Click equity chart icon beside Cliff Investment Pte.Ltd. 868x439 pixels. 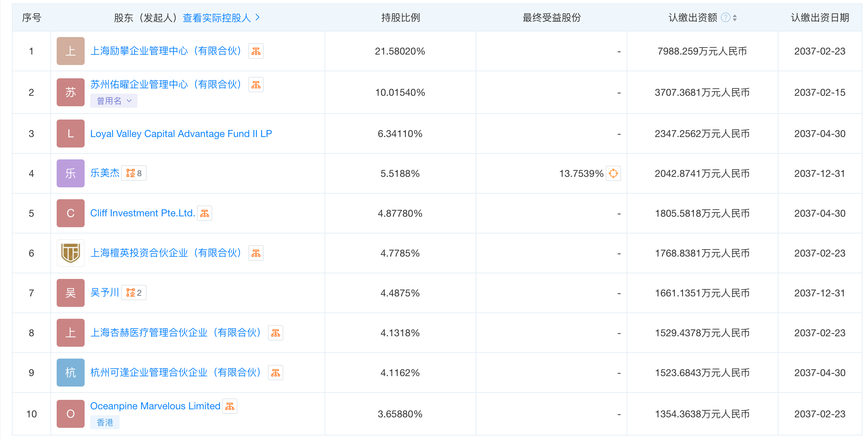click(x=205, y=213)
